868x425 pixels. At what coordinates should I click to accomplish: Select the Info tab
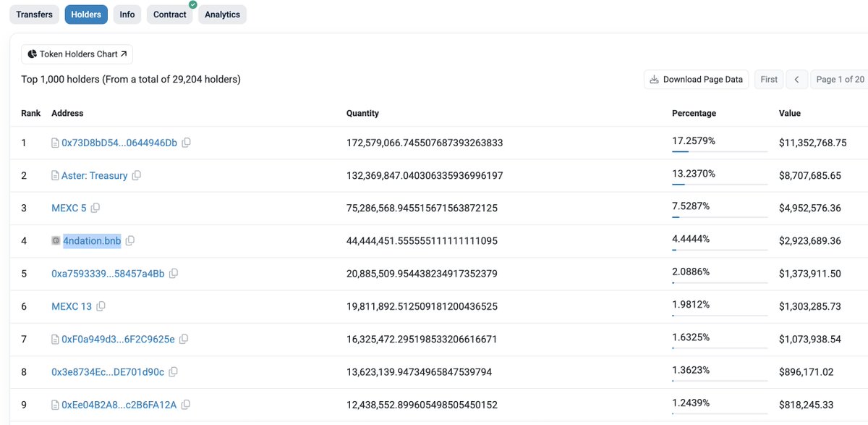tap(127, 14)
